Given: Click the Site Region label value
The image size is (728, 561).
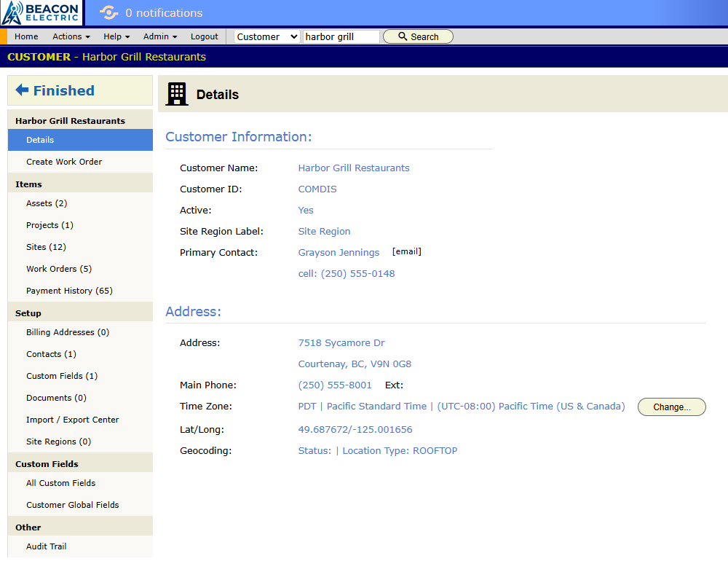Looking at the screenshot, I should pos(324,232).
